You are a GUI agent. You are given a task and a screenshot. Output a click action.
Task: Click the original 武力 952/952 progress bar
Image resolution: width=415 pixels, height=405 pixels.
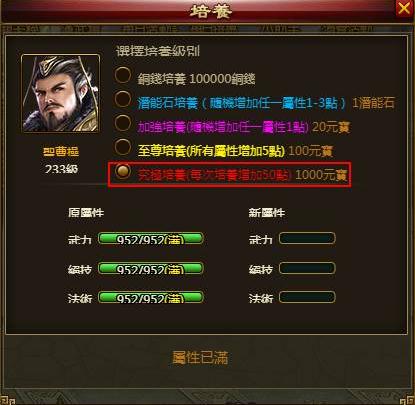(x=150, y=239)
